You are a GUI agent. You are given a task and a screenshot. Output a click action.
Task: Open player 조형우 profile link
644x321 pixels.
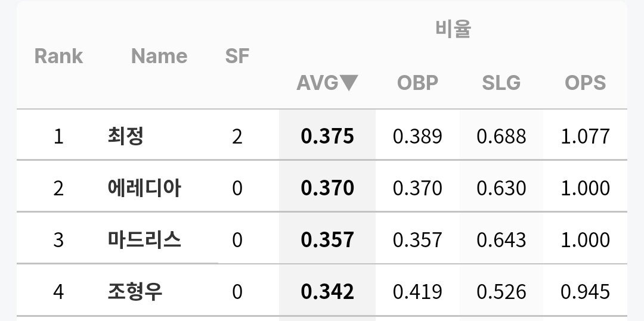click(135, 291)
